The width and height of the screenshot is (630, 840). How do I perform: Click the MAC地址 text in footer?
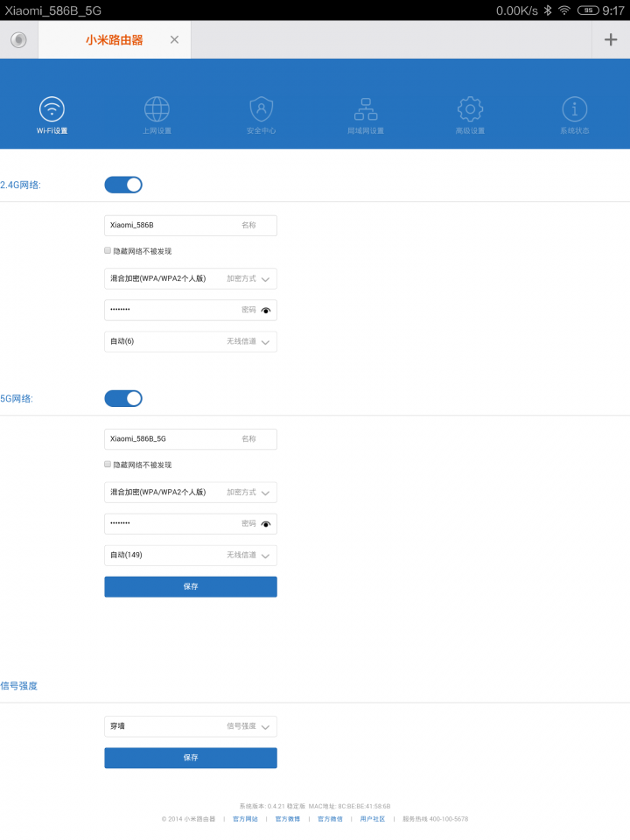pyautogui.click(x=349, y=806)
